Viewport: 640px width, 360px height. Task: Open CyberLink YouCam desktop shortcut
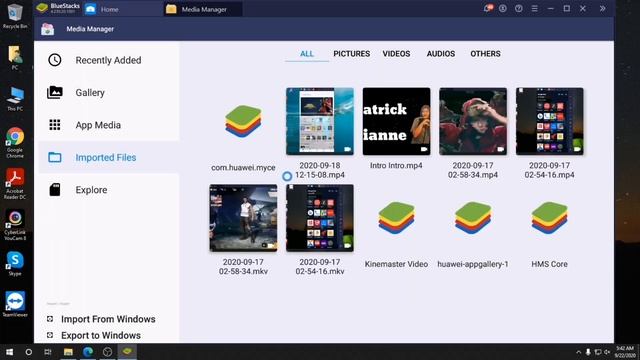(x=15, y=225)
